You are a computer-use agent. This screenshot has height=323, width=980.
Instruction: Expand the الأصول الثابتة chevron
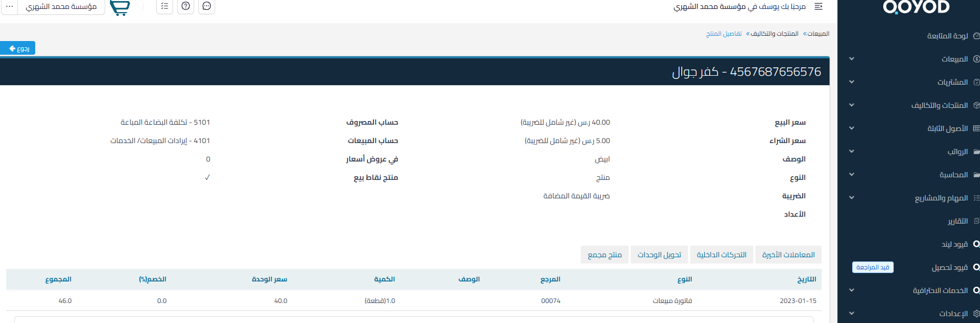(x=852, y=128)
